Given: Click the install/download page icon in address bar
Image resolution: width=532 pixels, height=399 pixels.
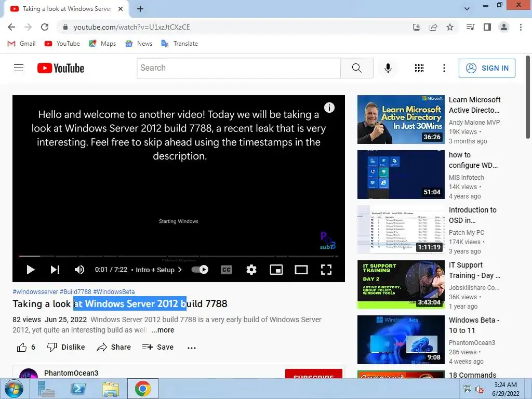Looking at the screenshot, I should [x=417, y=27].
